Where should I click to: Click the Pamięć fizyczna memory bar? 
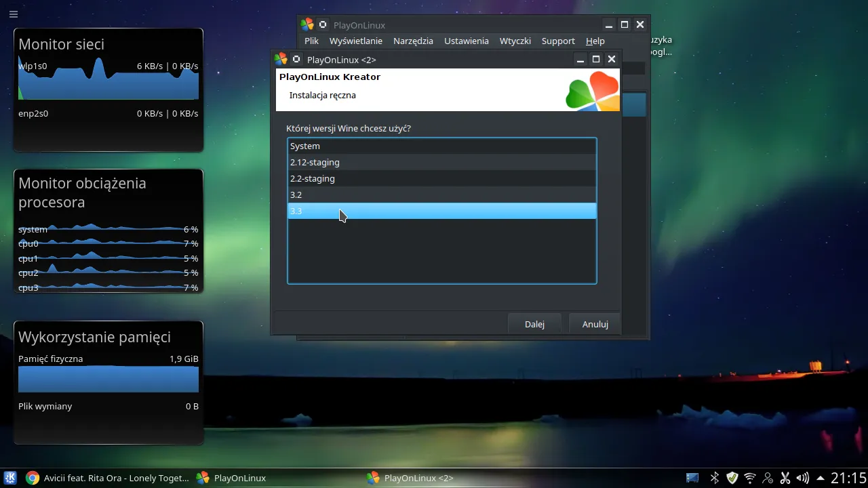pyautogui.click(x=108, y=379)
